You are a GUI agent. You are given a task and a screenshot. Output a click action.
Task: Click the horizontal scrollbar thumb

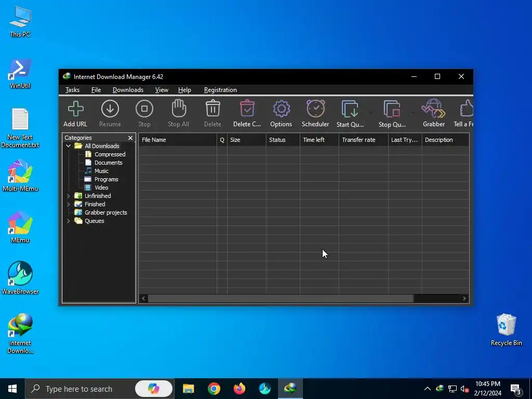click(x=281, y=299)
